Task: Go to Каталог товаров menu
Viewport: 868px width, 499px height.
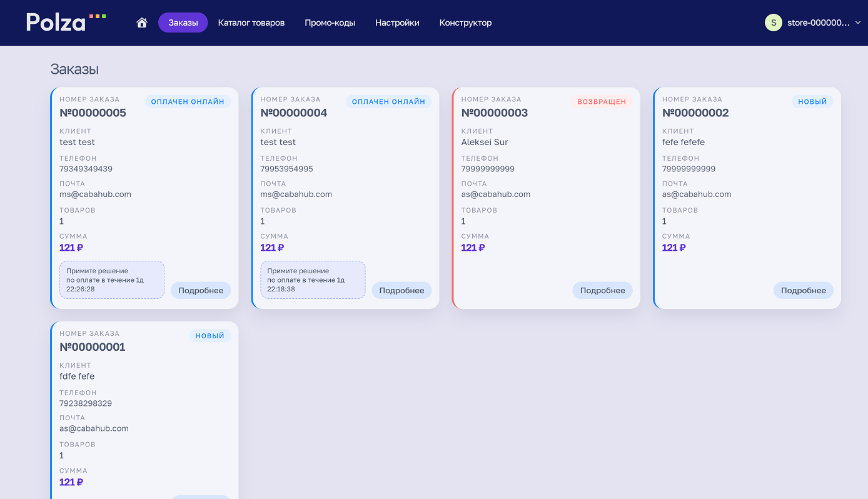Action: (x=251, y=23)
